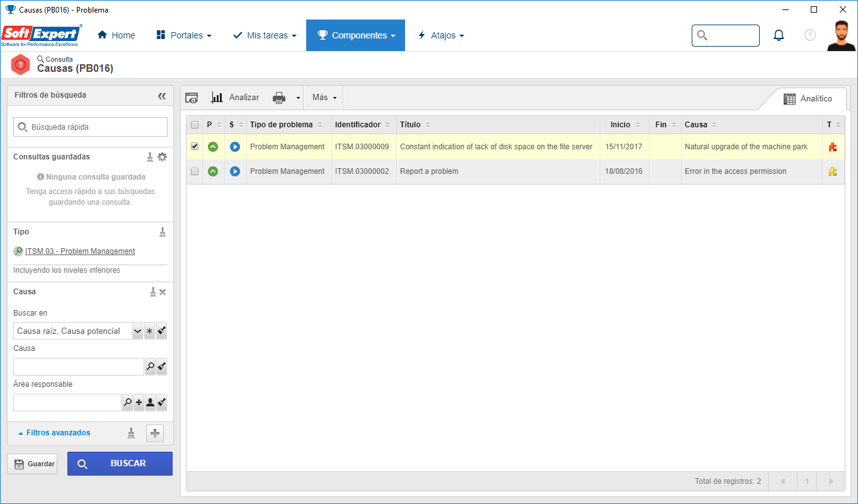Viewport: 858px width, 504px height.
Task: Check the ITSM.03000002 row checkbox
Action: 195,171
